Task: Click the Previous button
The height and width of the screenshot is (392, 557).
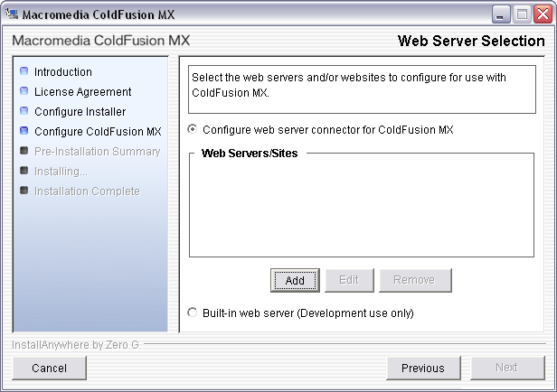Action: pyautogui.click(x=423, y=368)
